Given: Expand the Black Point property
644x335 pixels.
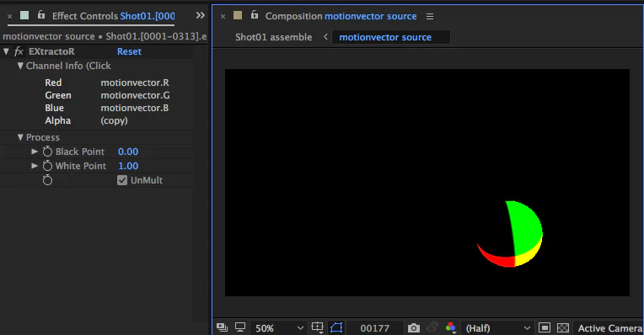Looking at the screenshot, I should 35,152.
